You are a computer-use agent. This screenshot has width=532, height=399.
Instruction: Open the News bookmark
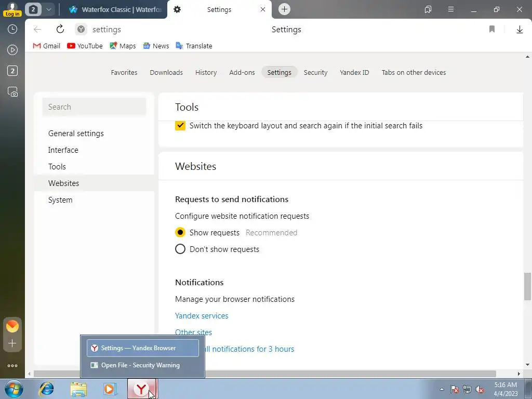pyautogui.click(x=156, y=46)
